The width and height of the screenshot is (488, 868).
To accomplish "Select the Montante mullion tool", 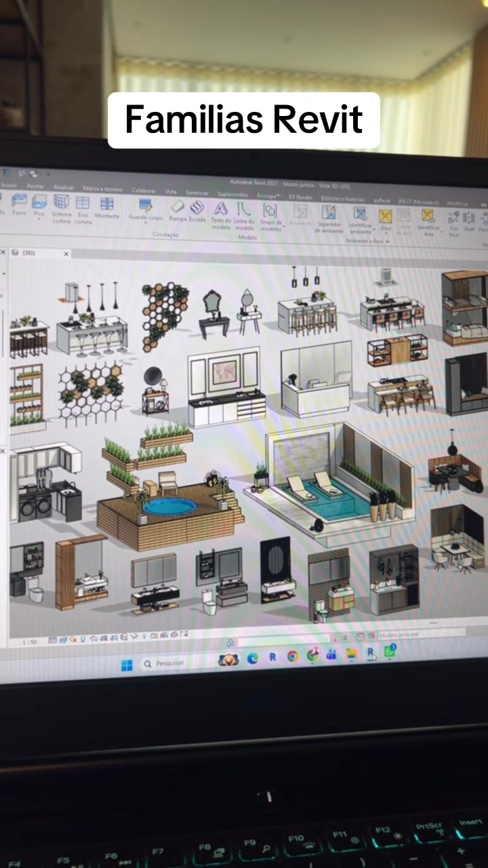I will 107,206.
